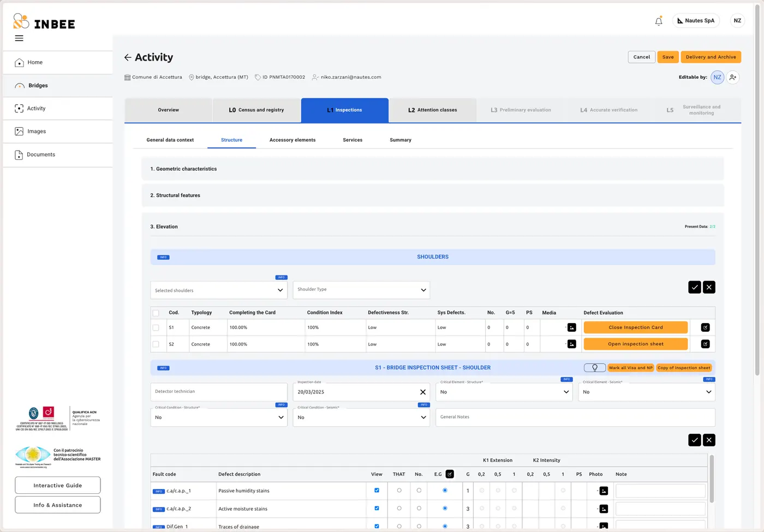This screenshot has width=764, height=532.
Task: Cancel inspection sheet data with X icon
Action: point(709,440)
